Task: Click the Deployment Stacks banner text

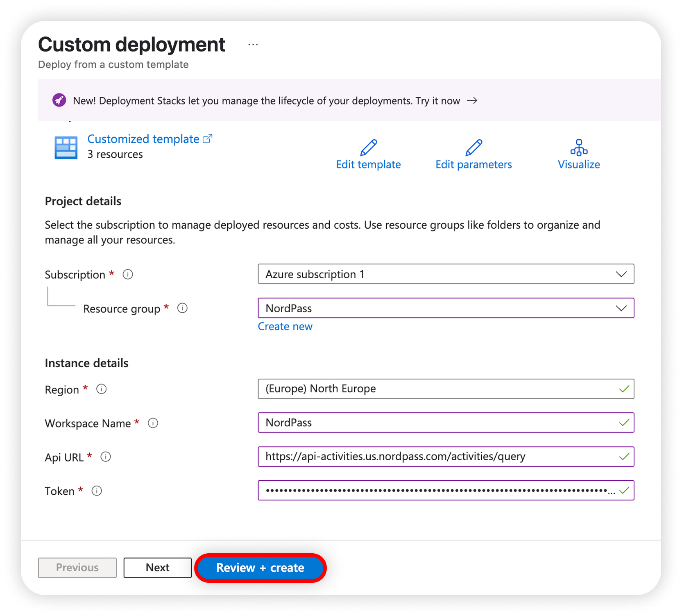Action: pyautogui.click(x=266, y=101)
